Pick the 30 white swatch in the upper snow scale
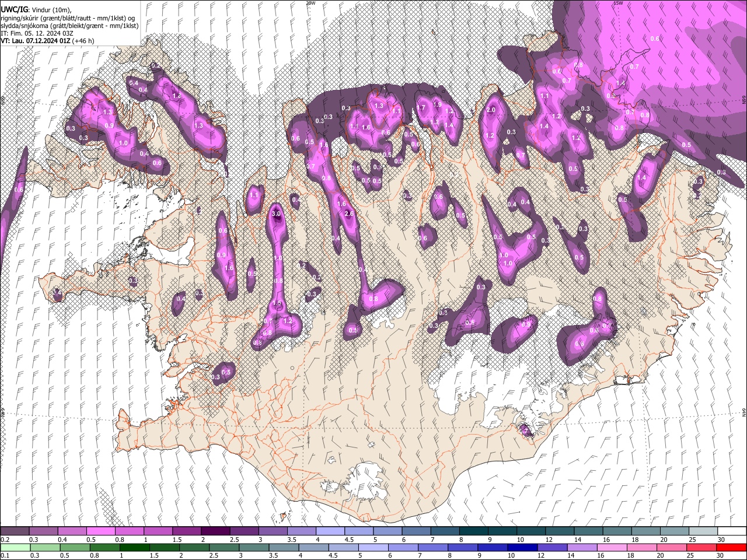Viewport: 747px width, 560px height. point(732,531)
